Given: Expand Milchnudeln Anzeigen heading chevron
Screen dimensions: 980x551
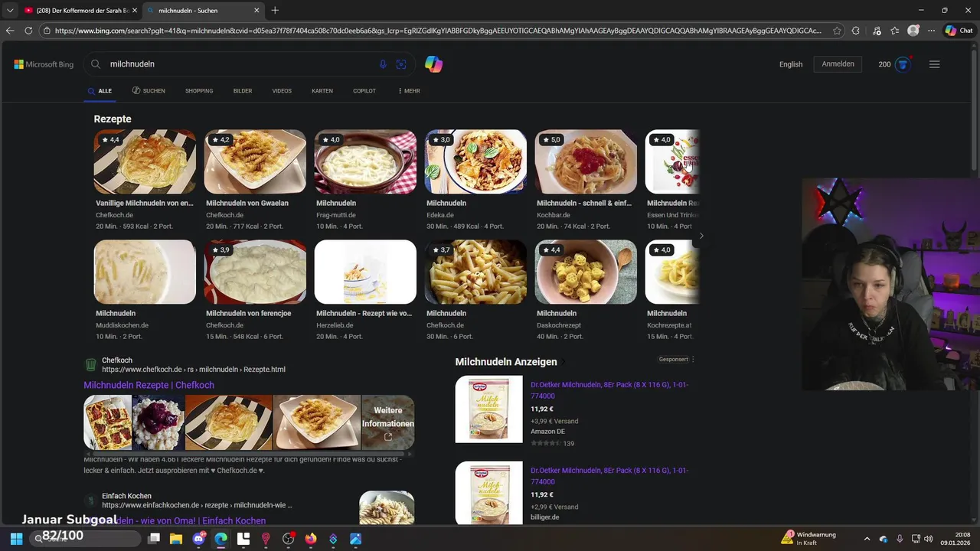Looking at the screenshot, I should [x=563, y=362].
